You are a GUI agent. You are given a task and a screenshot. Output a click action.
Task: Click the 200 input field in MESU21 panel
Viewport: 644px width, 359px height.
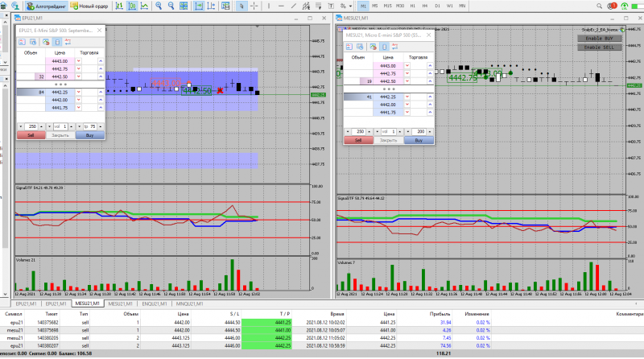point(419,132)
